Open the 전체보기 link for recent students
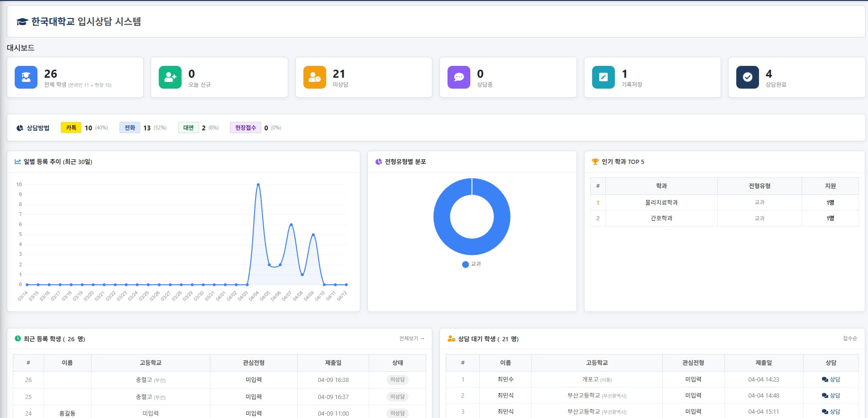The image size is (868, 418). point(411,338)
